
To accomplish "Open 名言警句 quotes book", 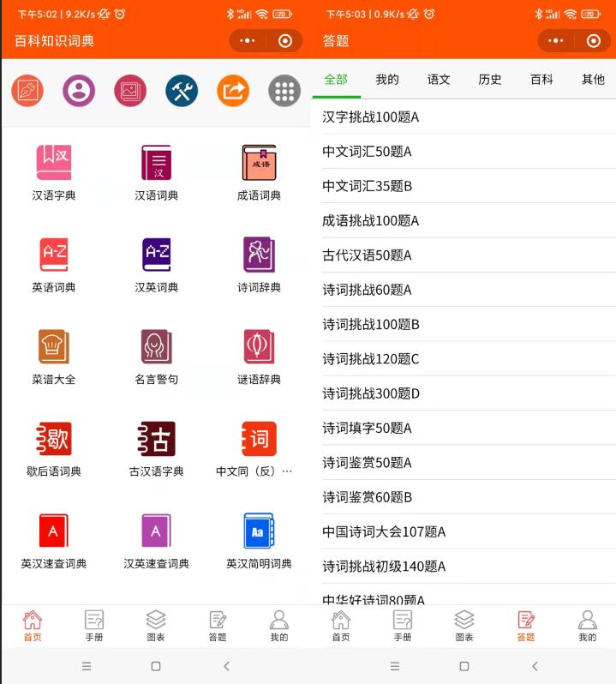I will (156, 357).
